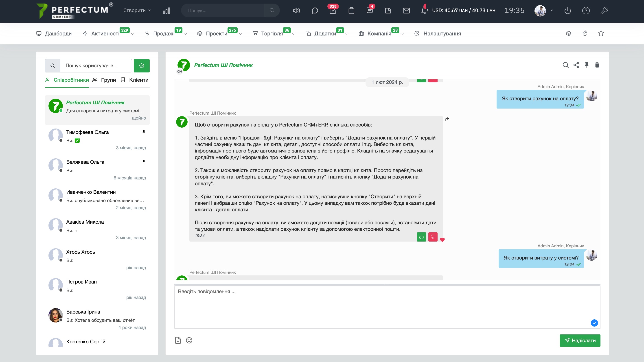Open the emoji picker
Image resolution: width=644 pixels, height=362 pixels.
point(189,340)
